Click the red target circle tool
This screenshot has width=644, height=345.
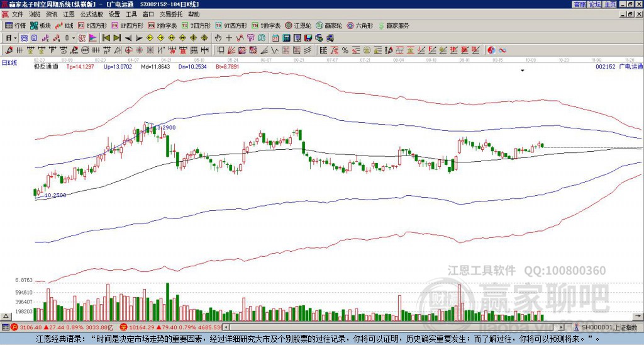click(x=128, y=50)
